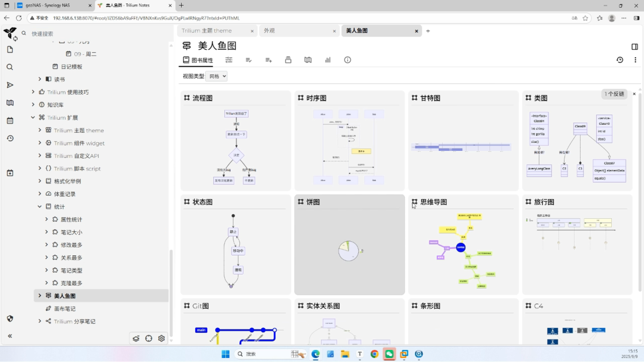644x362 pixels.
Task: Collapse the left sidebar with double-arrow
Action: click(x=10, y=336)
